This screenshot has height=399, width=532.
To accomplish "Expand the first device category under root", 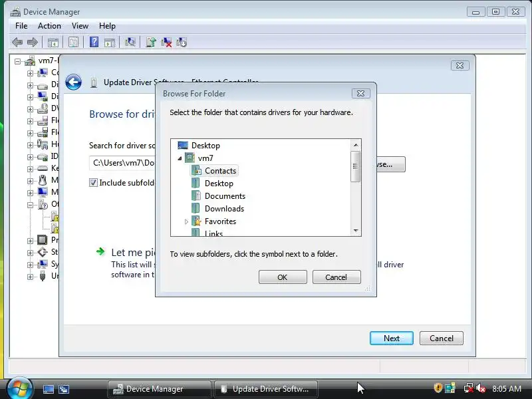I will point(30,73).
